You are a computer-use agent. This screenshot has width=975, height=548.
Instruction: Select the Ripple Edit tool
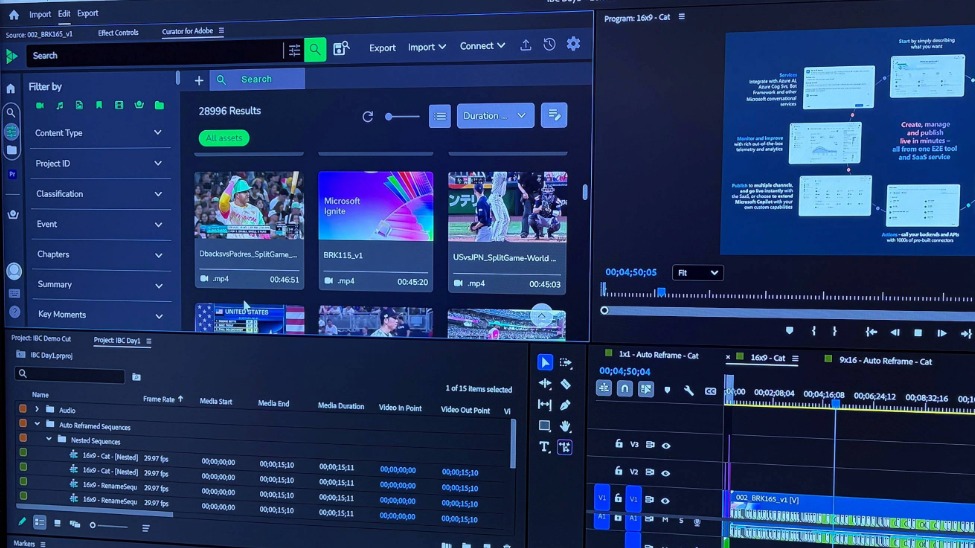(545, 384)
